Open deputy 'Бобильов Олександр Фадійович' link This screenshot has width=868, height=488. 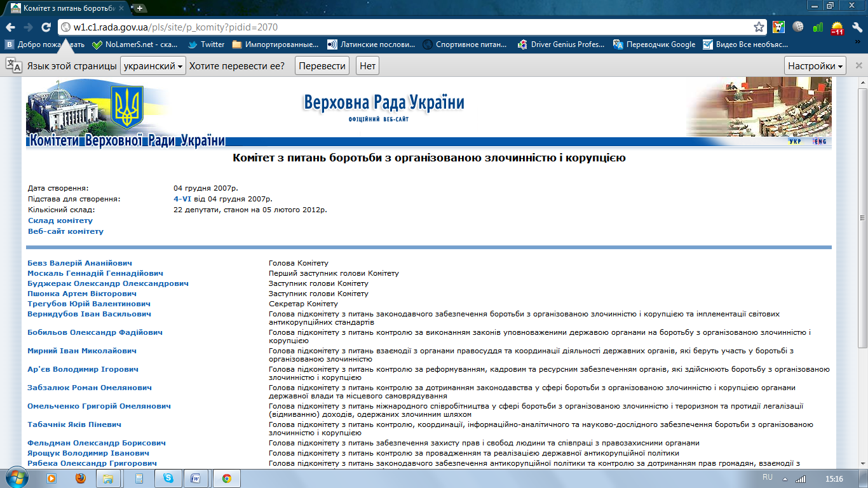pyautogui.click(x=95, y=332)
